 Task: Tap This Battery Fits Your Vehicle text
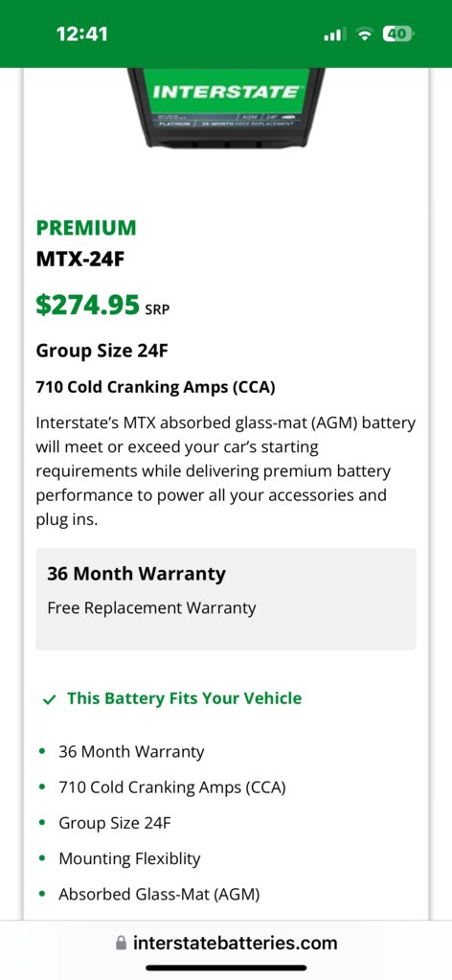185,698
